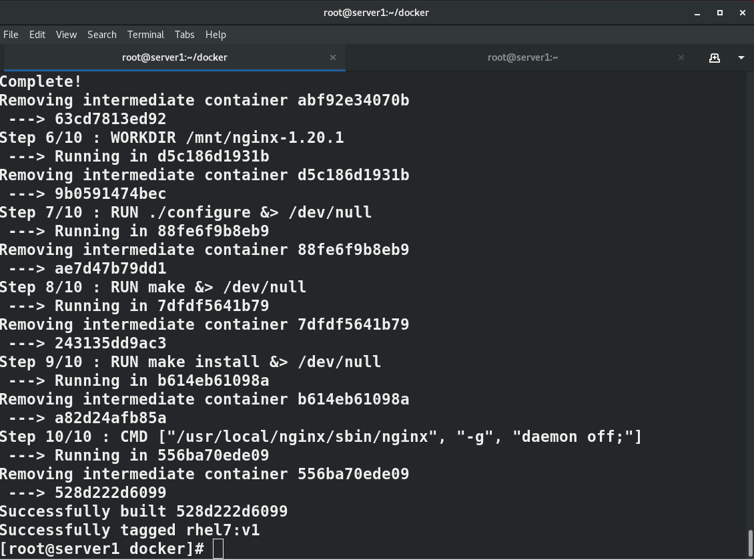
Task: Click 'Removing intermediate container d5c186d1931b' line
Action: pos(204,175)
